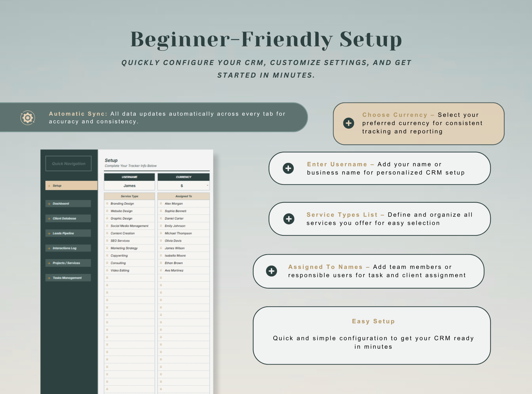
Task: Select the Alex Morgan cell
Action: [184, 203]
